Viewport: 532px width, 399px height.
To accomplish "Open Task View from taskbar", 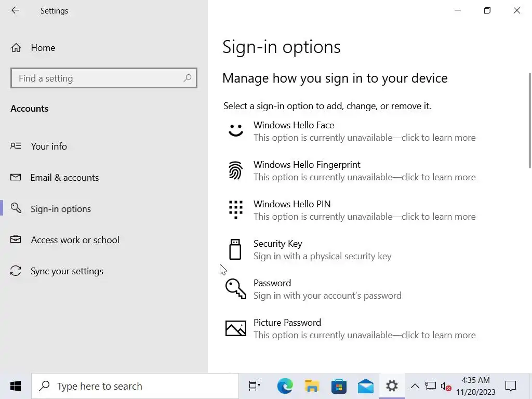I will click(x=255, y=386).
